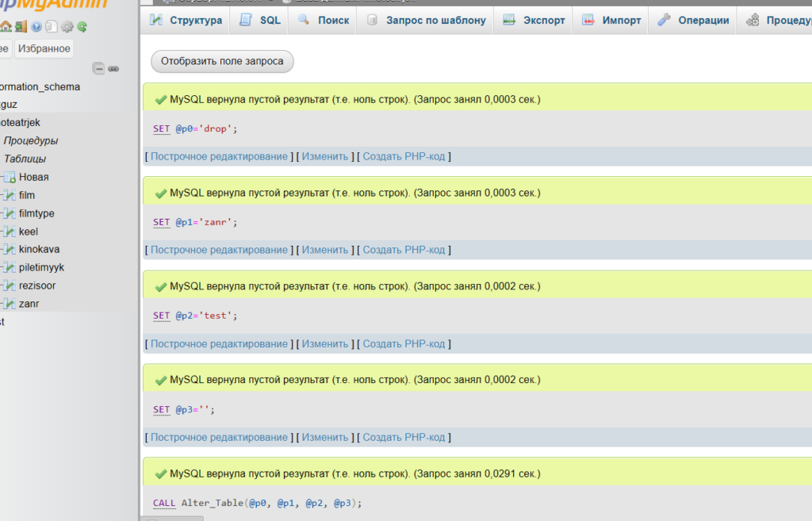812x521 pixels.
Task: Click the gears icon of Процедуры tab
Action: point(753,20)
